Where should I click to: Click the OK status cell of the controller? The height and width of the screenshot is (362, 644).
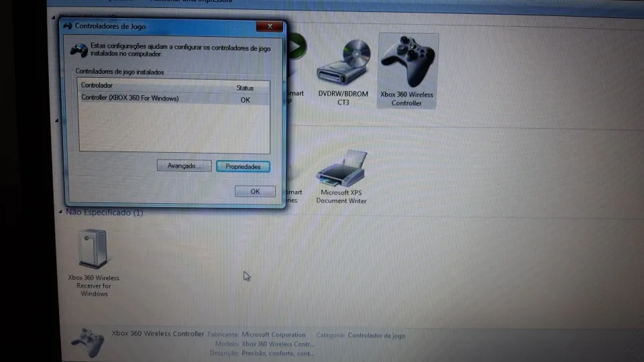pyautogui.click(x=246, y=100)
